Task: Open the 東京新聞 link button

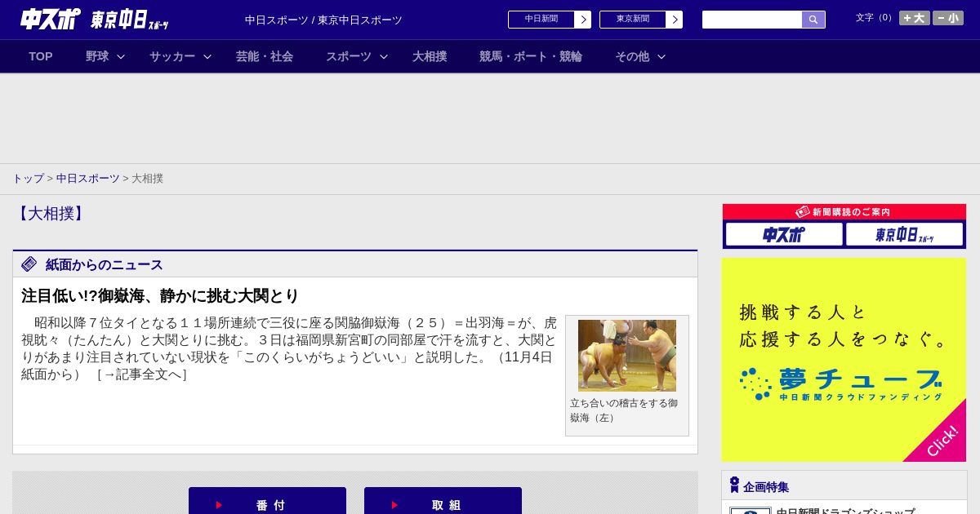Action: pyautogui.click(x=633, y=20)
